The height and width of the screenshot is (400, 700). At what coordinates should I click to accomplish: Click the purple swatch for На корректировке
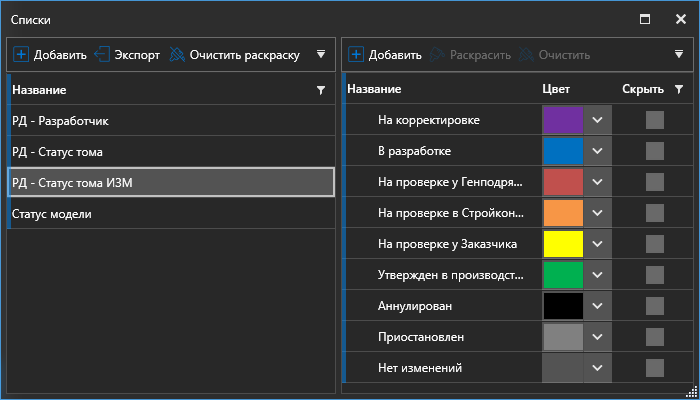(562, 120)
